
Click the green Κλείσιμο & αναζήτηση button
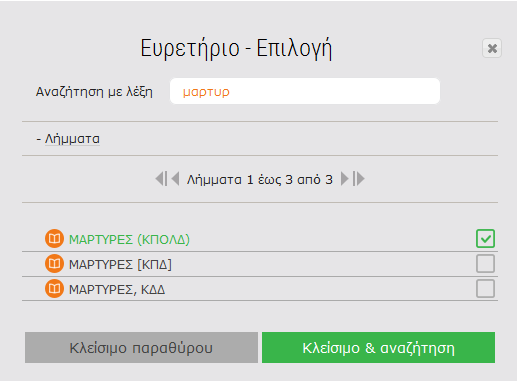point(378,347)
